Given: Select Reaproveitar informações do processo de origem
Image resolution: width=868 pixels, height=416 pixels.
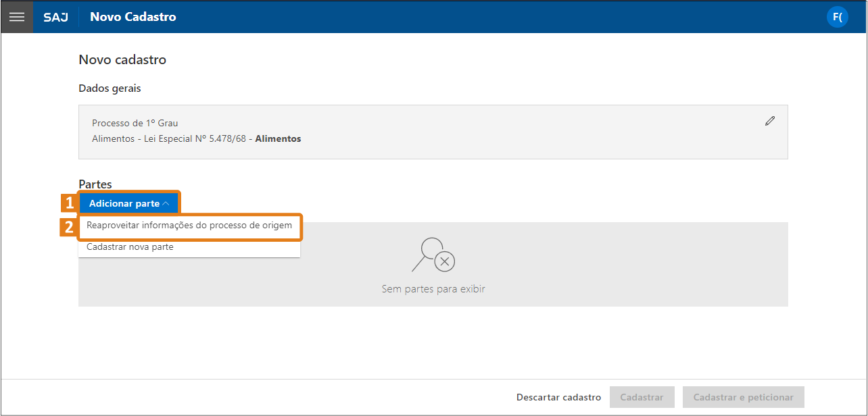Looking at the screenshot, I should (189, 226).
